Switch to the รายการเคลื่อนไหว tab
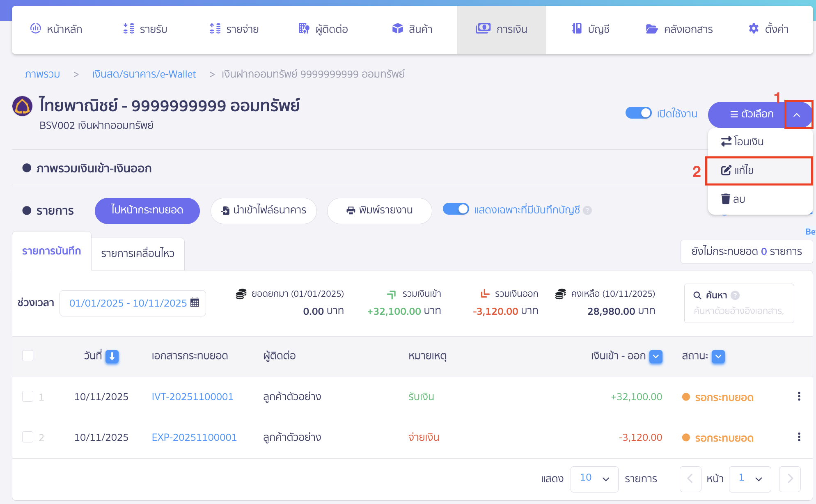 coord(138,253)
